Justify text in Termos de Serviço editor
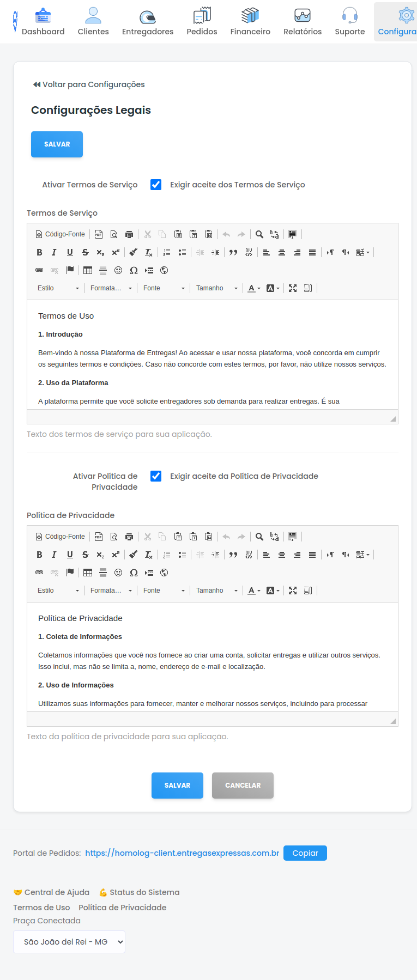Image resolution: width=417 pixels, height=980 pixels. coord(312,252)
